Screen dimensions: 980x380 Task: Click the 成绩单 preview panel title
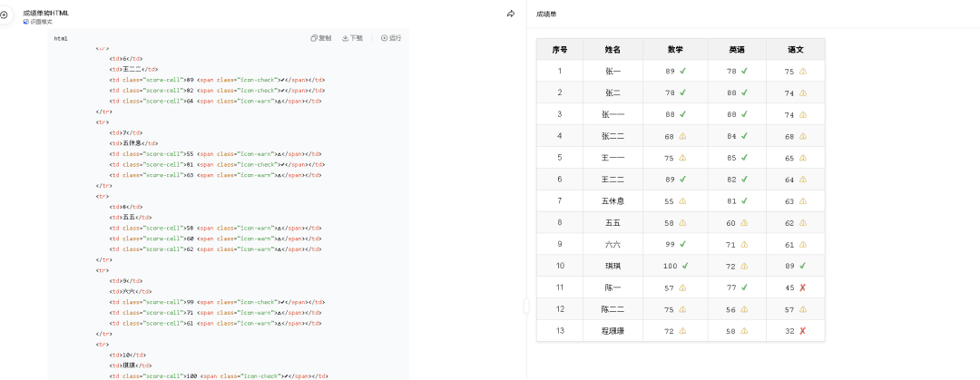pos(546,14)
